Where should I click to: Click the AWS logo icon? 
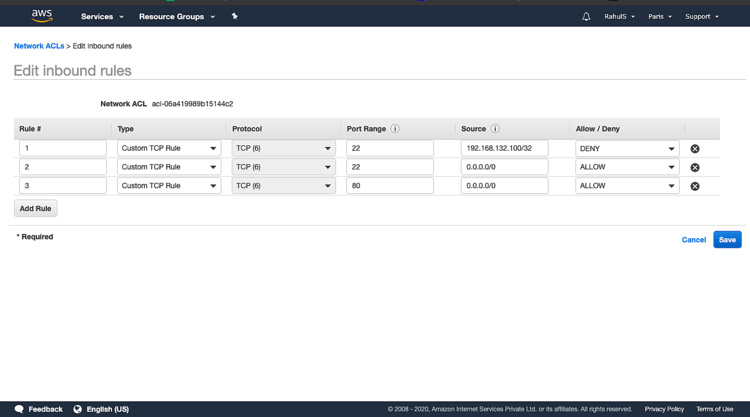click(x=42, y=16)
